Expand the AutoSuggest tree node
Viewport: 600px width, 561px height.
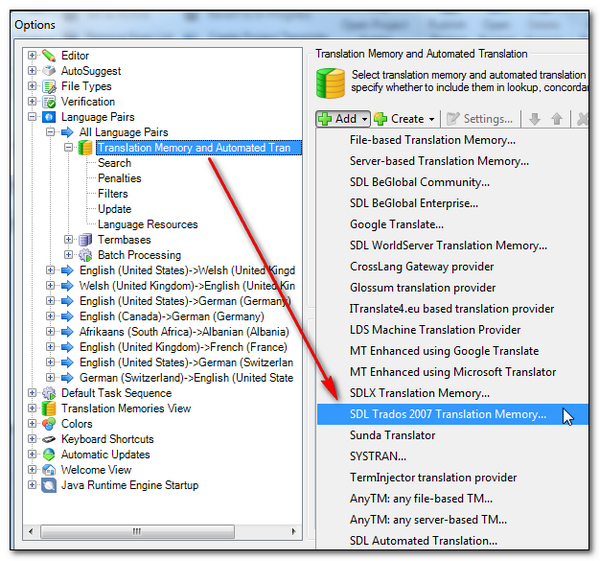32,71
